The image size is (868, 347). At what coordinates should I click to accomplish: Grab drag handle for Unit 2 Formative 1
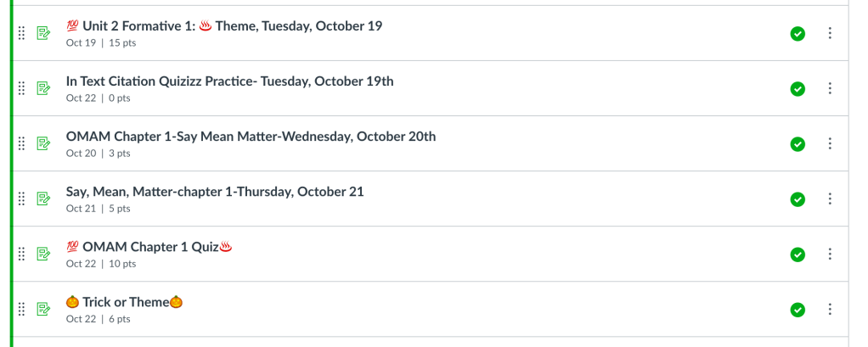pos(22,33)
